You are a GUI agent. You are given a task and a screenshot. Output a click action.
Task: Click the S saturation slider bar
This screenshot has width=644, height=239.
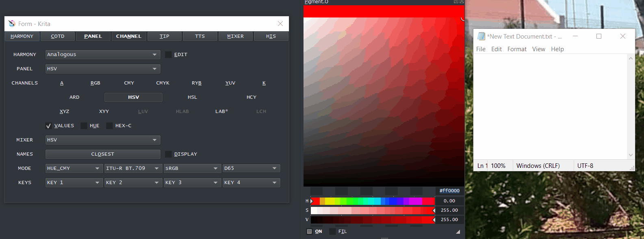(373, 210)
